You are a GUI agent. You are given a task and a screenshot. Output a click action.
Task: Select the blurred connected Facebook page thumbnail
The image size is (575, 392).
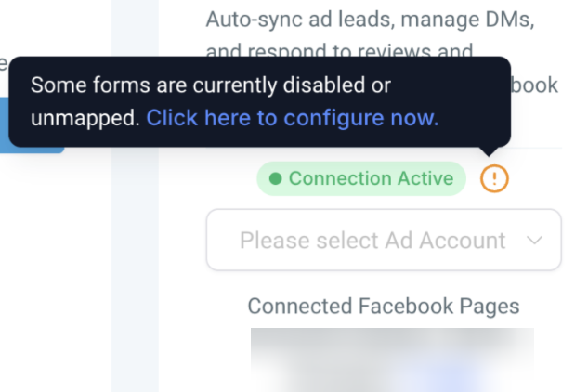tap(391, 359)
